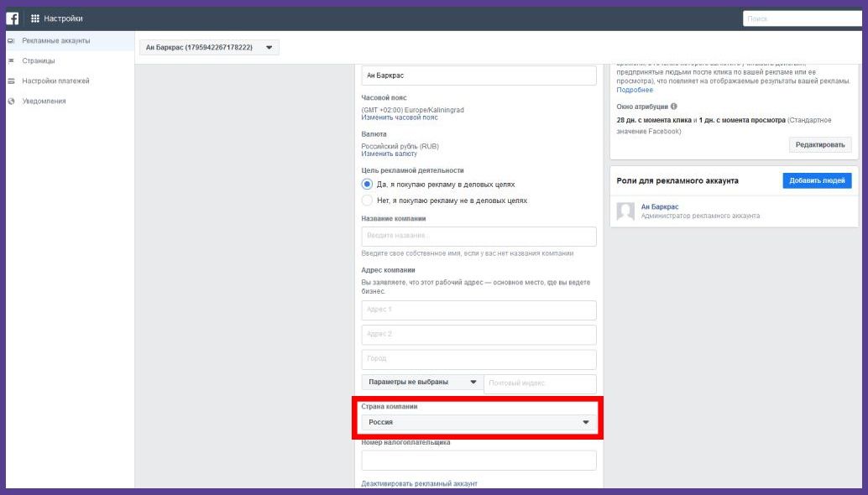
Task: Click the Страницы flag icon
Action: (11, 61)
